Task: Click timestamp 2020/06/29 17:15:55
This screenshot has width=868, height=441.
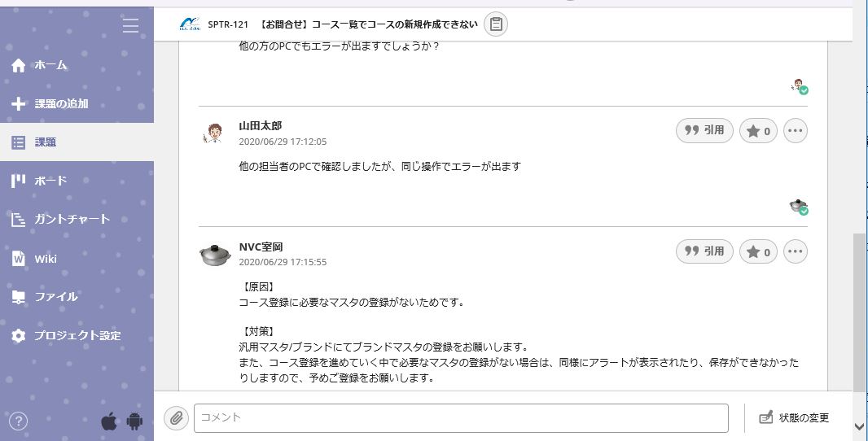Action: click(x=283, y=262)
